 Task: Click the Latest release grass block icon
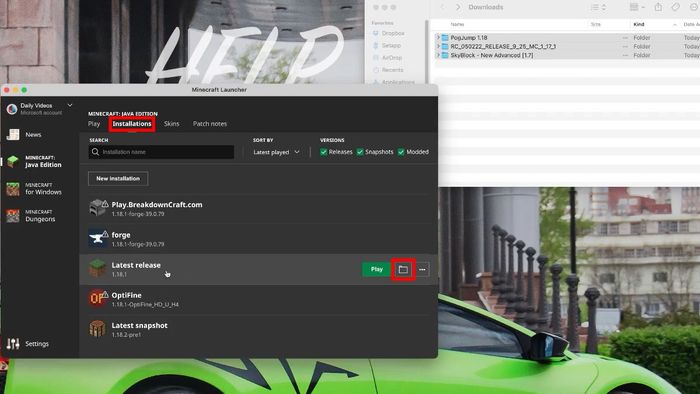coord(97,269)
